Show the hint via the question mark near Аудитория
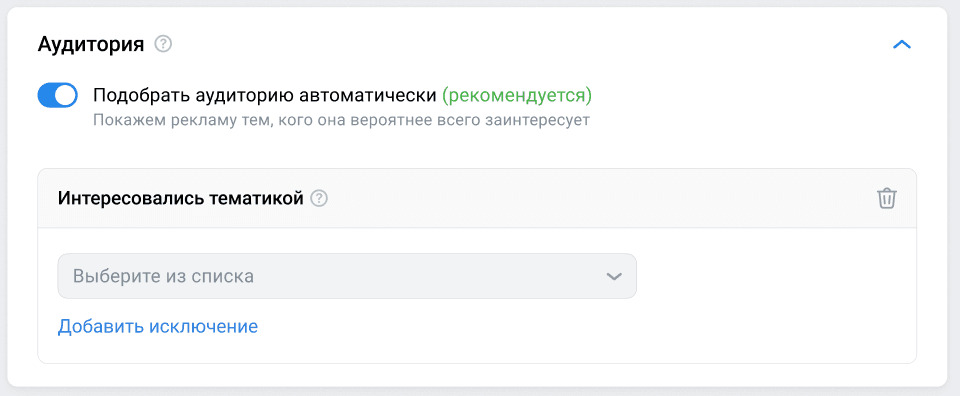This screenshot has width=960, height=396. [163, 44]
